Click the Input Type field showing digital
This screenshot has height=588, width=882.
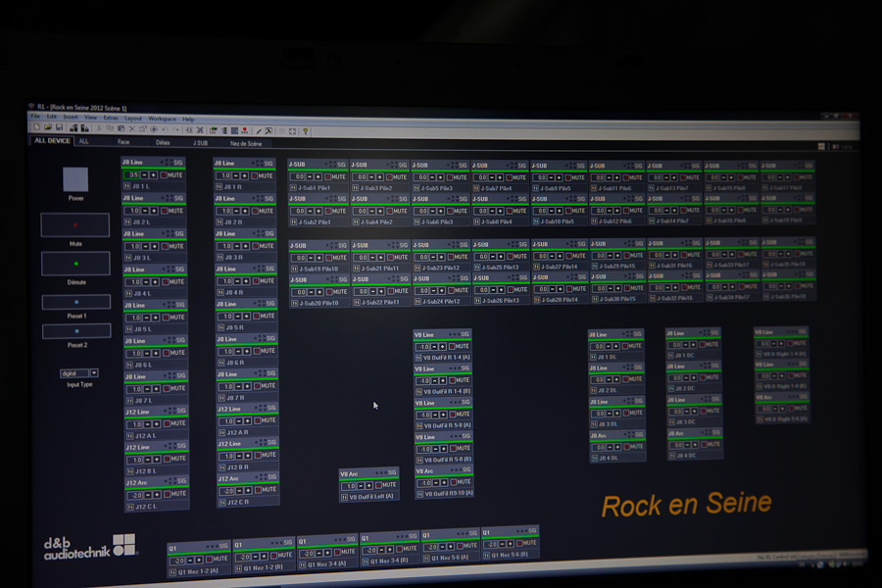click(x=74, y=373)
